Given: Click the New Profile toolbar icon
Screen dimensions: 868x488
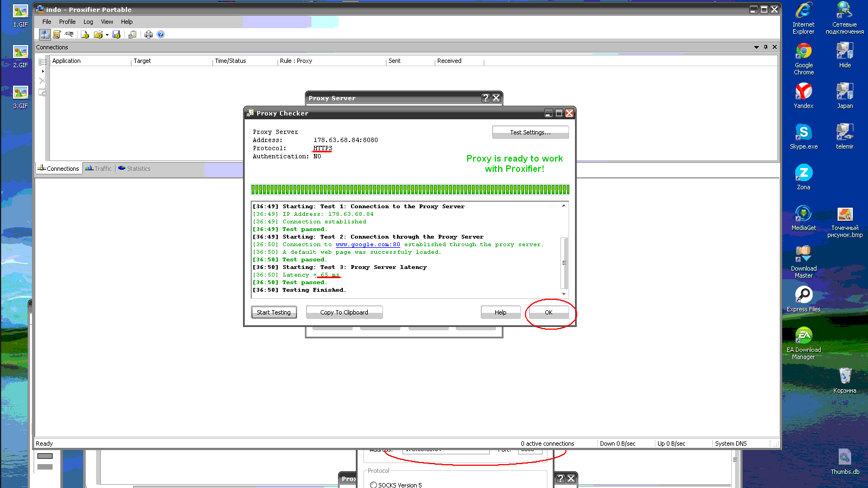Looking at the screenshot, I should (x=85, y=34).
